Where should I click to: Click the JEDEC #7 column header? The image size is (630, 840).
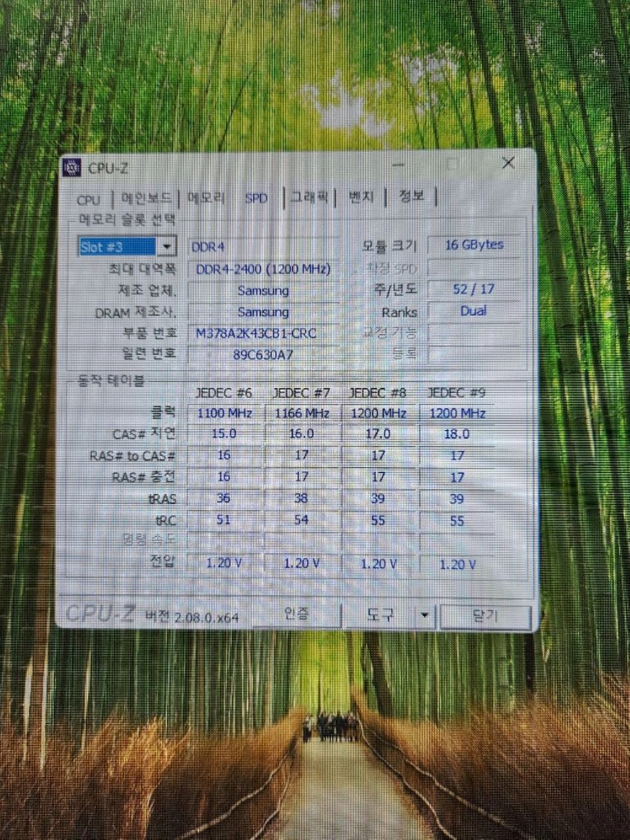coord(302,393)
